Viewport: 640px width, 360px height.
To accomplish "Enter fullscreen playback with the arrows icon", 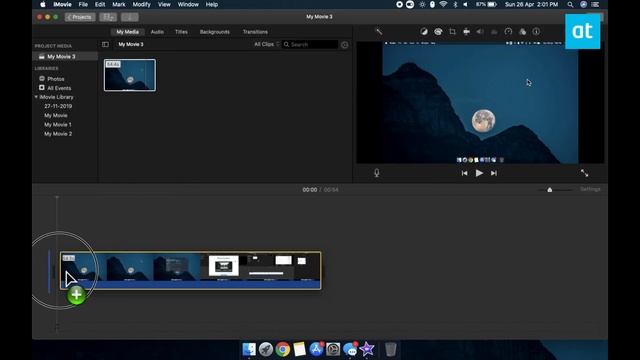I will [x=584, y=173].
